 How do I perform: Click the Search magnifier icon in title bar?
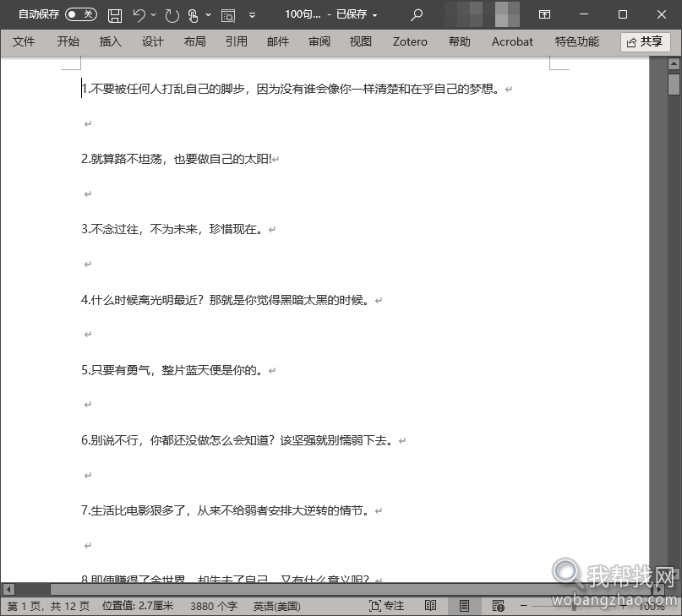click(417, 15)
